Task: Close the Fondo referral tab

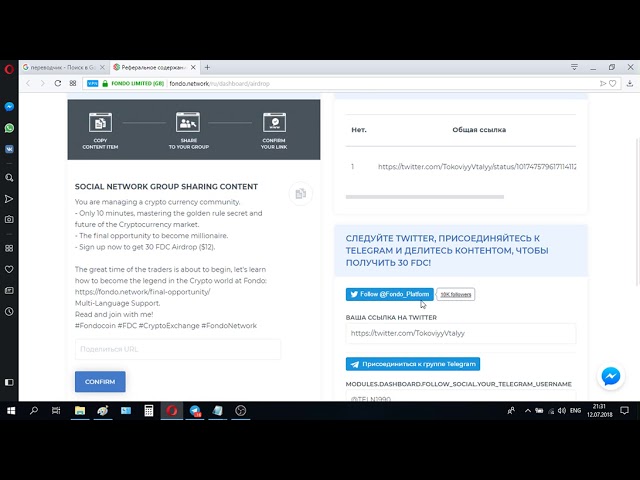Action: [193, 67]
